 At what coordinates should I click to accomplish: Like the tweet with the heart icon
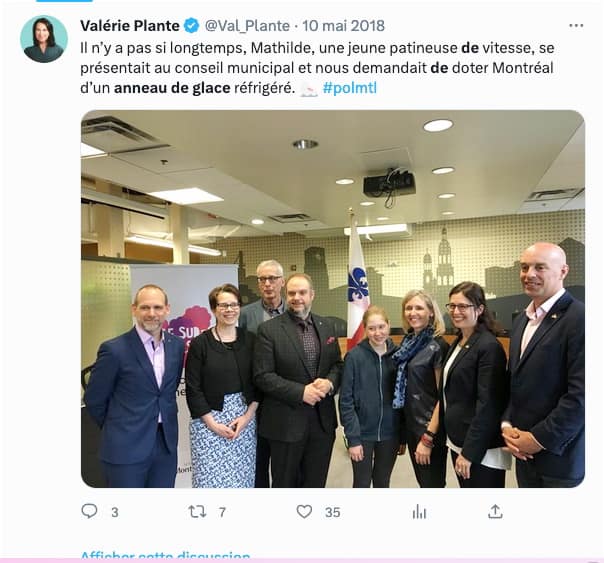coord(304,511)
